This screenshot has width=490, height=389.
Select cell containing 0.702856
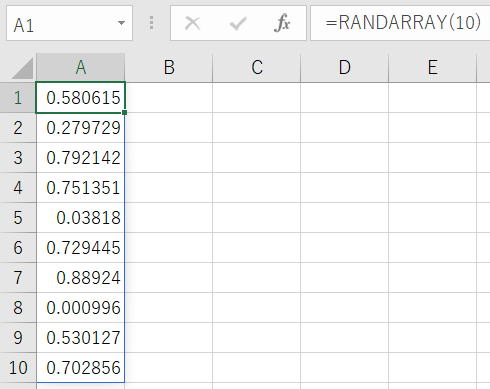pos(80,368)
